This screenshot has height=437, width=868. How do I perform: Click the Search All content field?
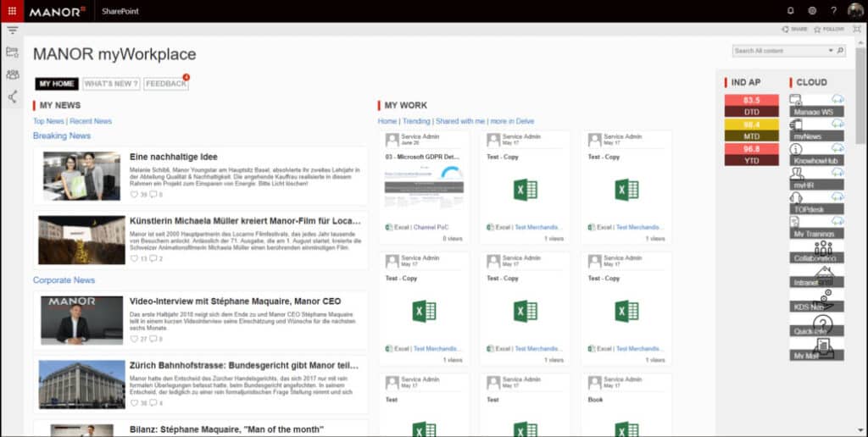click(778, 51)
